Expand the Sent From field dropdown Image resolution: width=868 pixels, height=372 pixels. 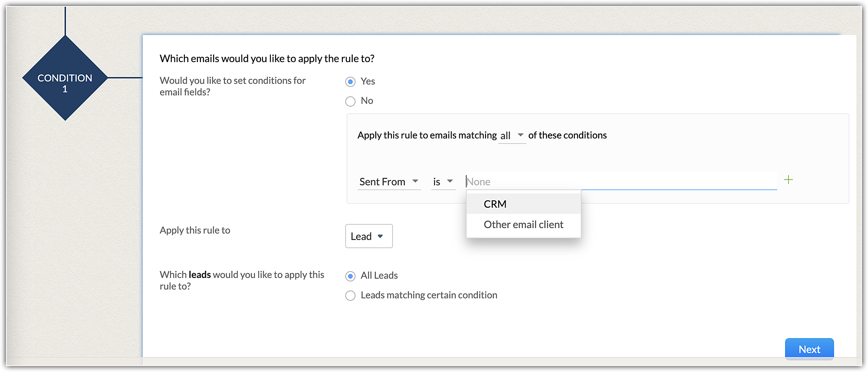tap(389, 182)
